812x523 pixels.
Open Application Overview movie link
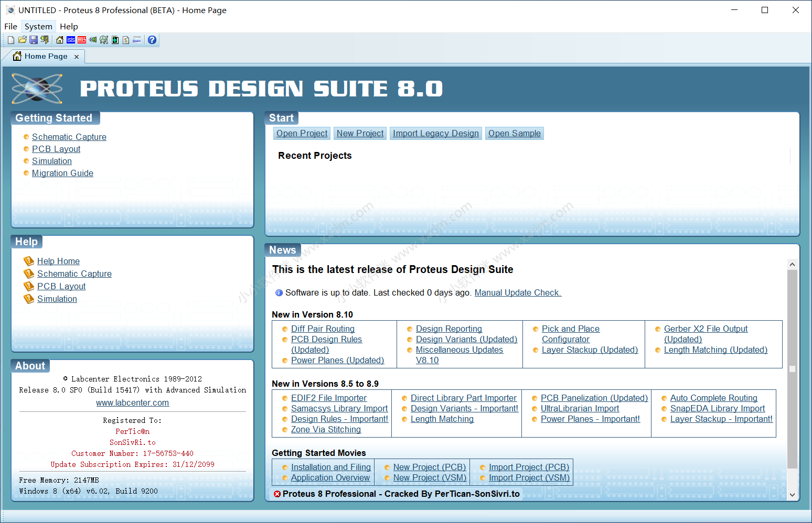(x=330, y=477)
